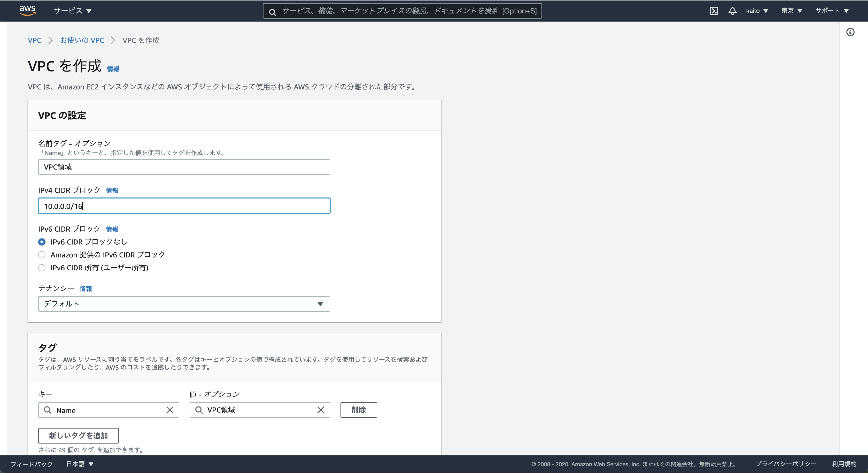
Task: Open the テナンシー デフォルト dropdown
Action: [x=184, y=304]
